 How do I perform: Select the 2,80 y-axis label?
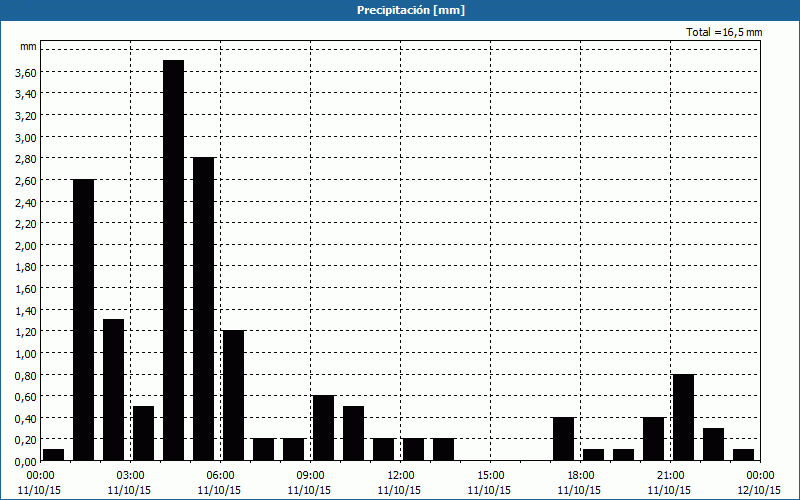26,159
